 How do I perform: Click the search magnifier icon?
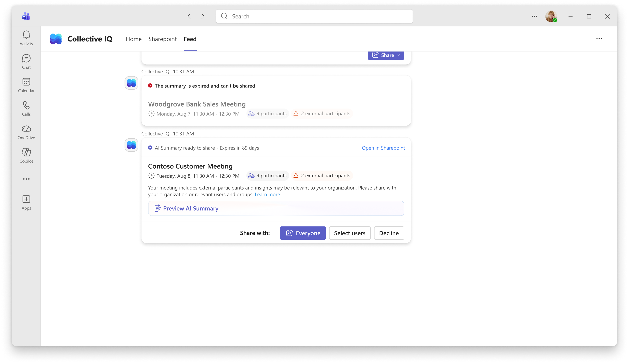pyautogui.click(x=224, y=16)
